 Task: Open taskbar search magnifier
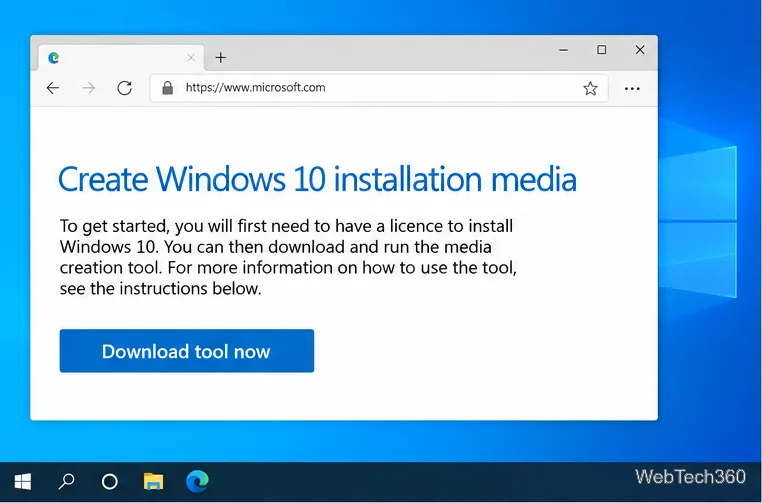point(67,481)
